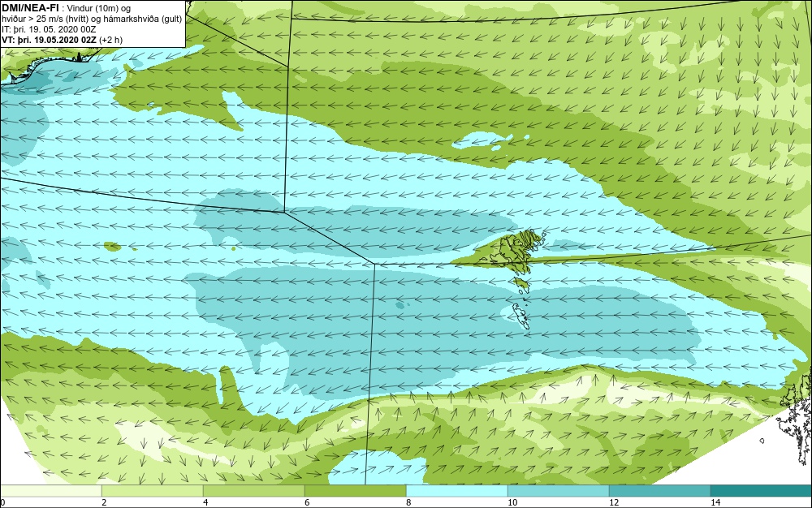The image size is (812, 508).
Task: Click the '14' label on the color scale
Action: click(715, 502)
